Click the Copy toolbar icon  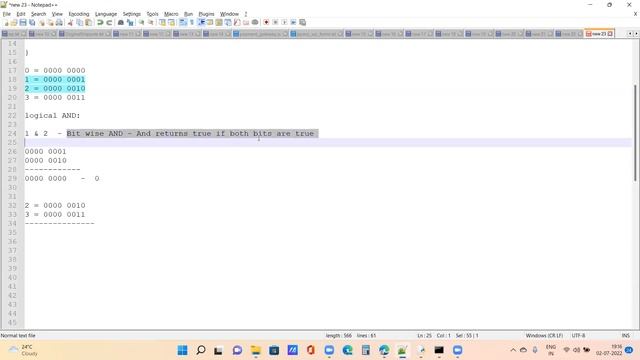[x=80, y=22]
